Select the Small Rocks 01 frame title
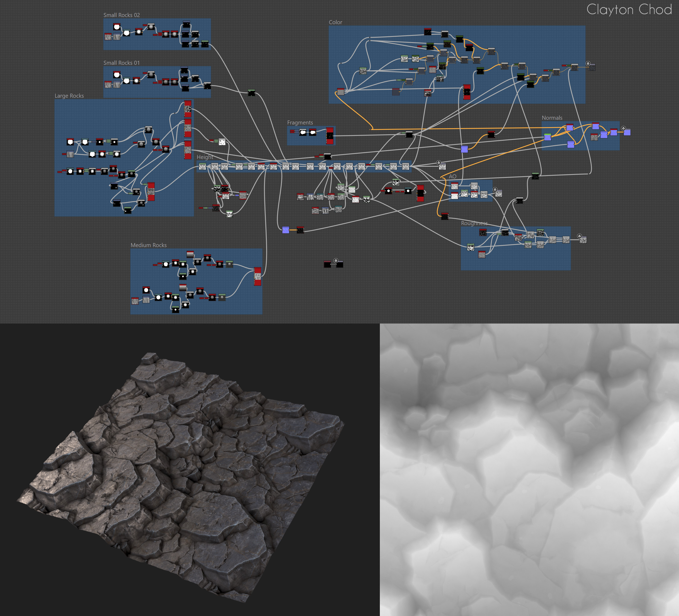Screen dimensions: 679x616 click(x=121, y=63)
